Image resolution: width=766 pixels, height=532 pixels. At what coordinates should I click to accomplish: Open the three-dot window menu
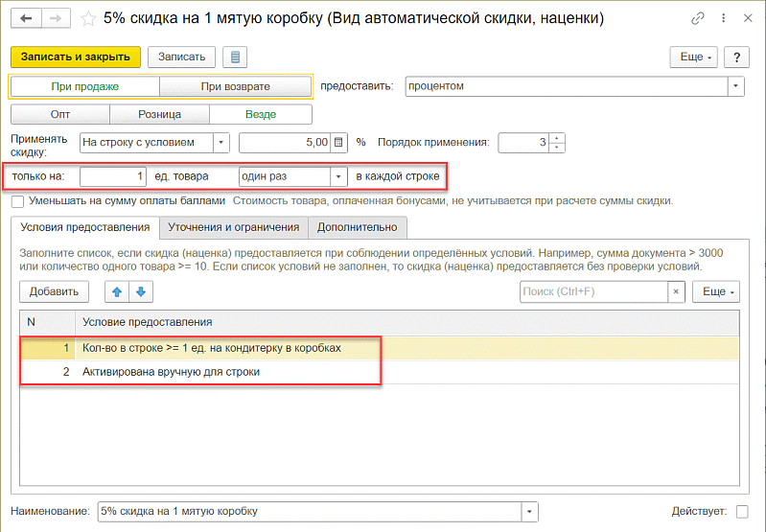coord(724,18)
